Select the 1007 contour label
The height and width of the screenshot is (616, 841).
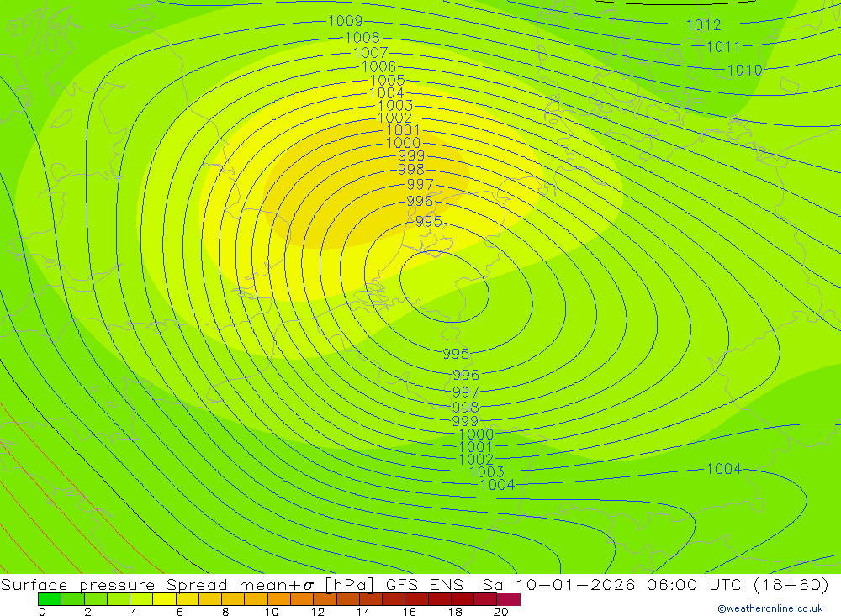click(370, 53)
